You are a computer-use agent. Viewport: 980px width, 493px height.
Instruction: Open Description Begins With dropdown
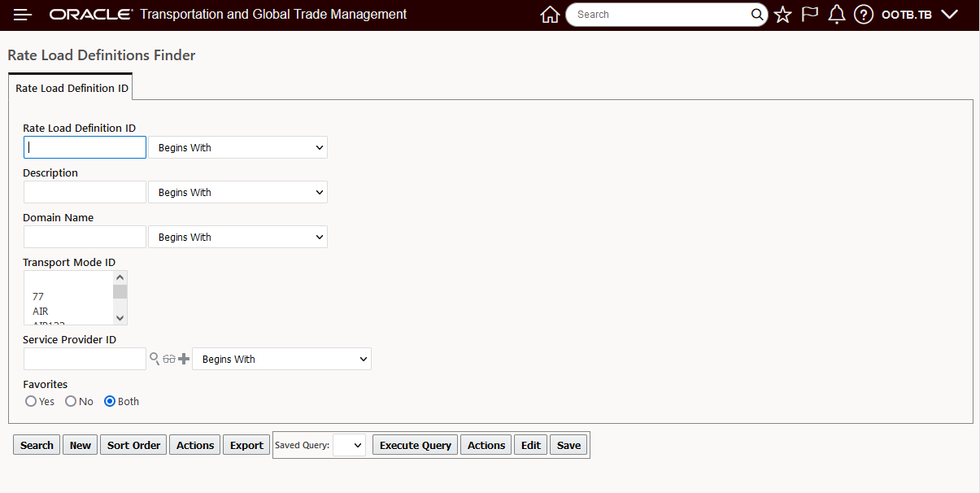pos(237,192)
